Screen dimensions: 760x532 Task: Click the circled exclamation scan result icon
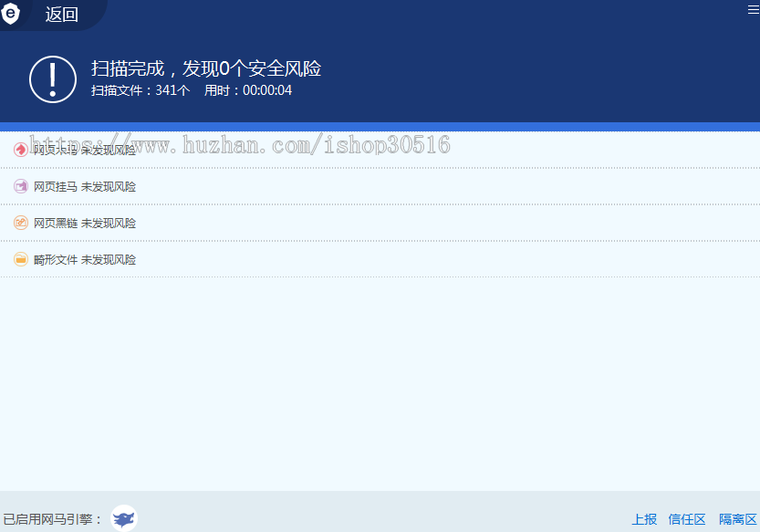coord(52,78)
